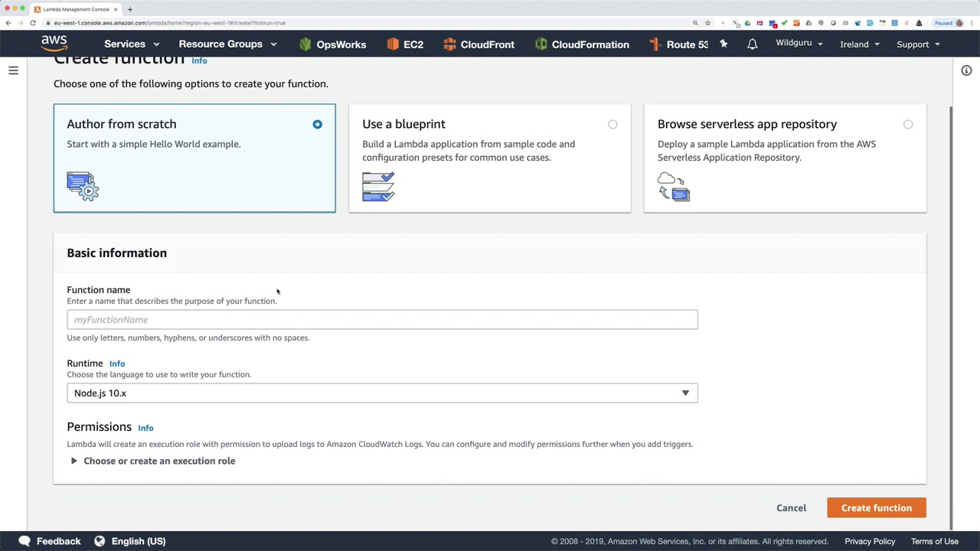The width and height of the screenshot is (980, 551).
Task: Open the left navigation hamburger menu
Action: click(13, 70)
